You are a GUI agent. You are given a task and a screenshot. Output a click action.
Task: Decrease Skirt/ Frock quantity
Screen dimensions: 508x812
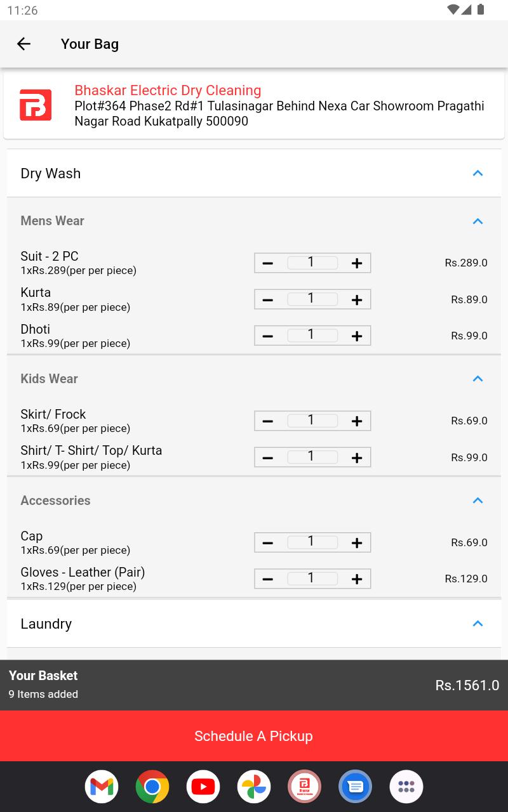(x=267, y=421)
